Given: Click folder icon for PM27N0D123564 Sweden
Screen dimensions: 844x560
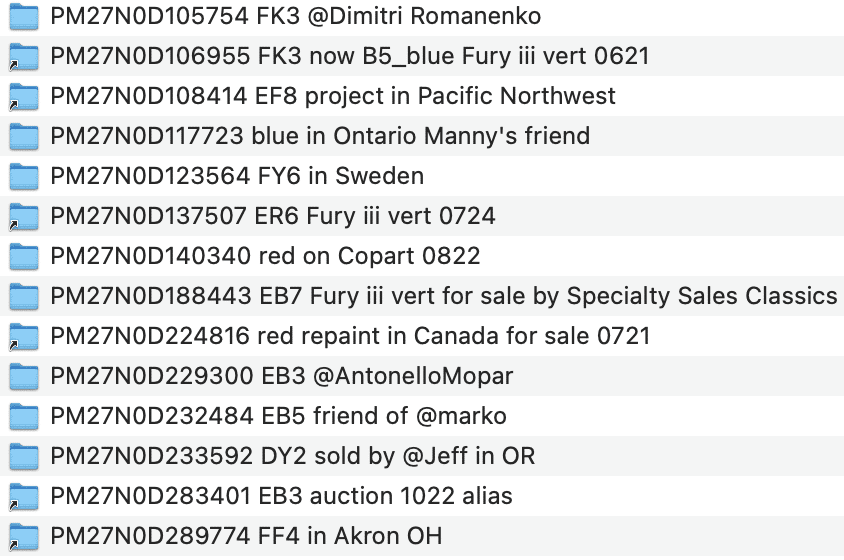Looking at the screenshot, I should pyautogui.click(x=22, y=176).
